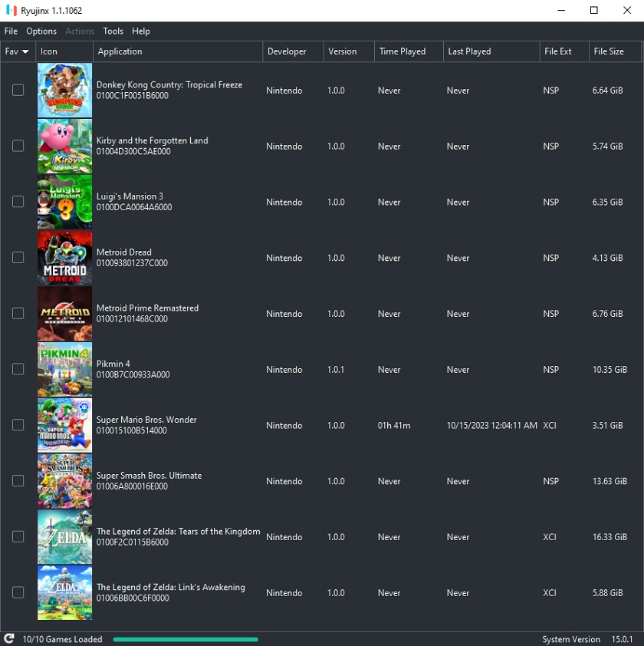Click The Legend of Zelda: Link's Awakening text
The image size is (644, 646).
tap(170, 587)
